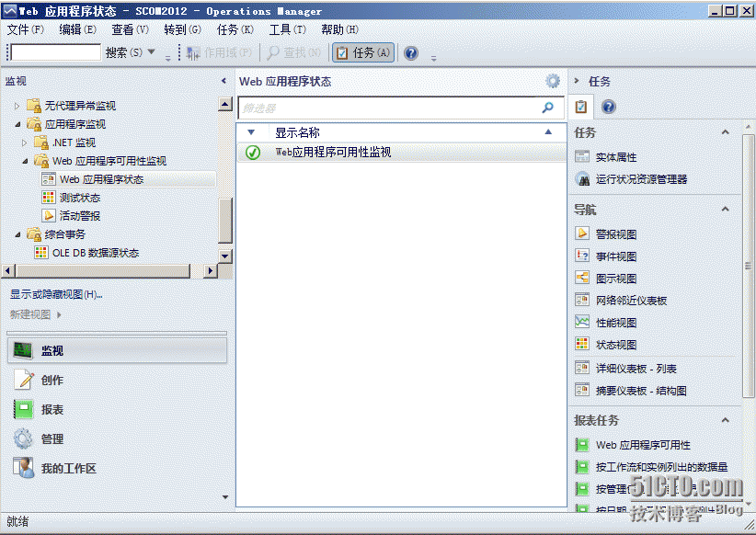
Task: Open 状态视图 navigation item
Action: pyautogui.click(x=615, y=345)
